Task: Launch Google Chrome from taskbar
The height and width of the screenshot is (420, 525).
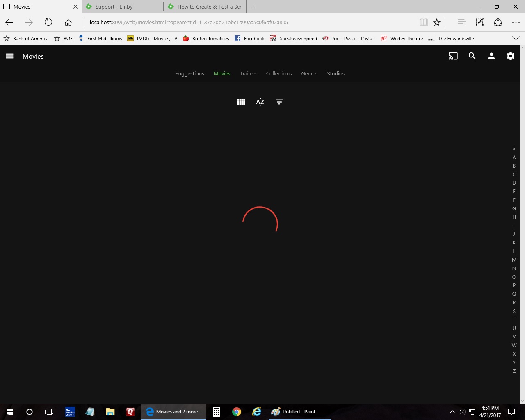Action: (x=237, y=412)
